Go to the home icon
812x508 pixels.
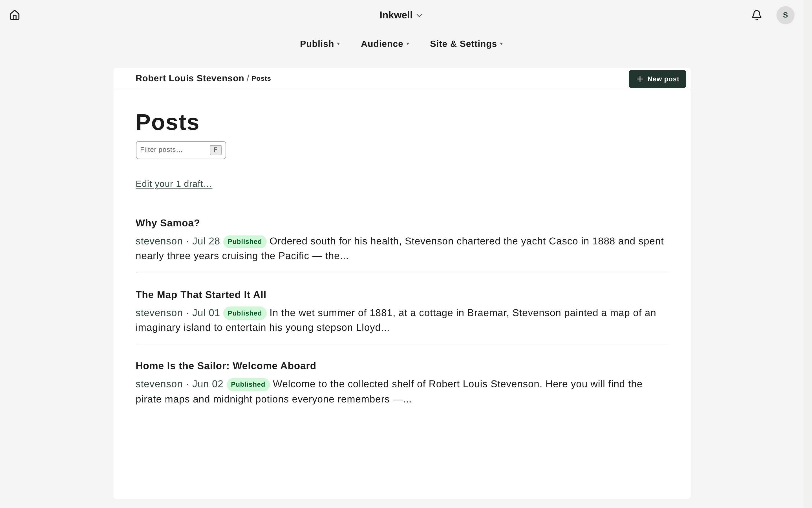pyautogui.click(x=15, y=15)
